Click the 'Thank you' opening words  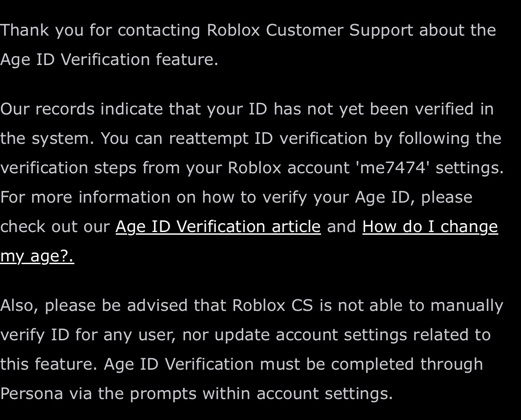coord(42,31)
